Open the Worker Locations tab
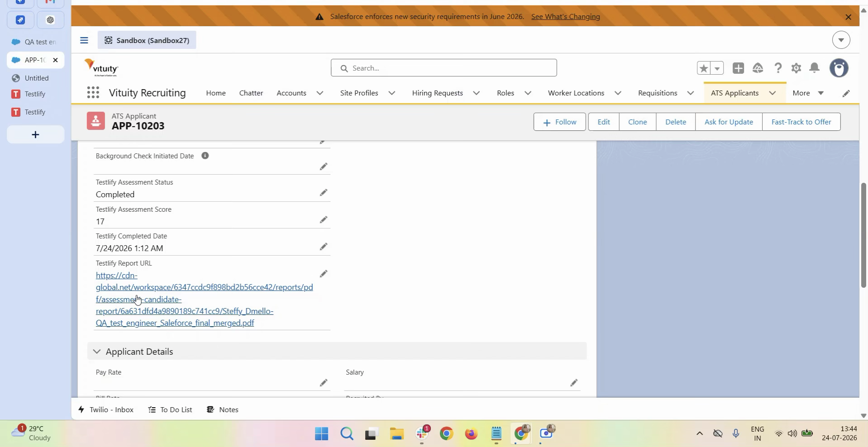 (x=576, y=93)
